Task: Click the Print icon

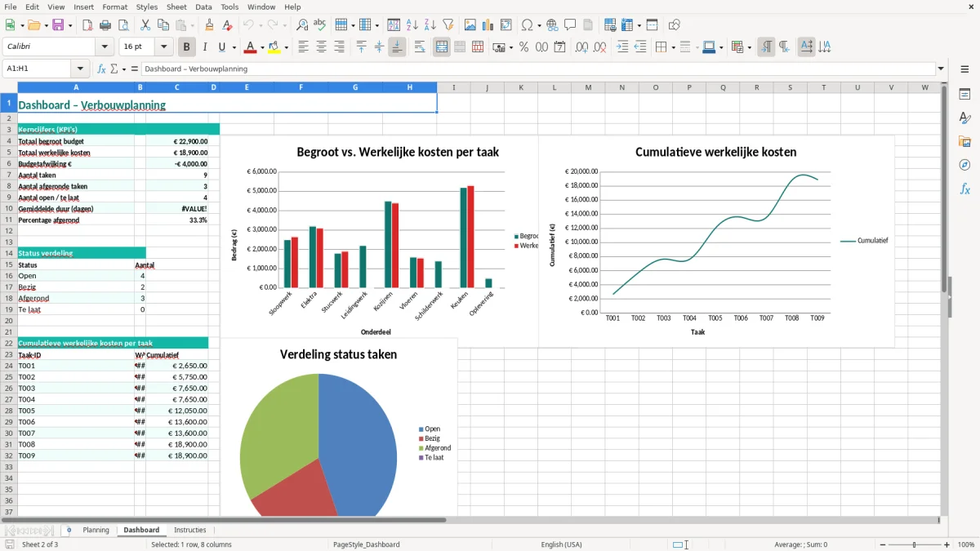Action: point(105,25)
